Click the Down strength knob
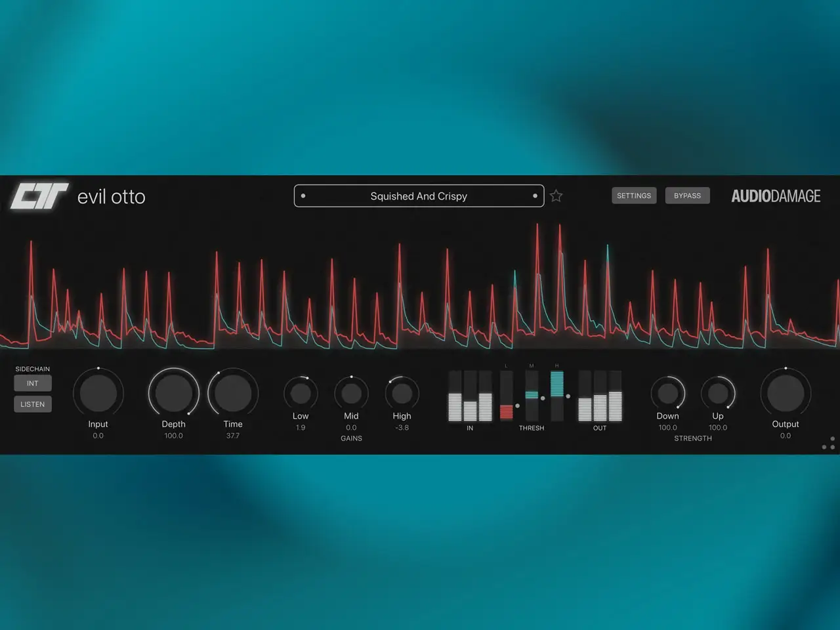 [x=667, y=393]
